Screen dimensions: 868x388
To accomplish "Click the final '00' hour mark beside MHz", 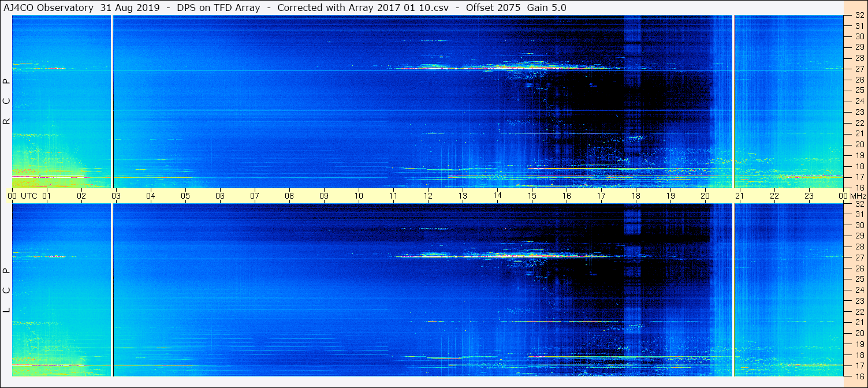I will click(843, 196).
